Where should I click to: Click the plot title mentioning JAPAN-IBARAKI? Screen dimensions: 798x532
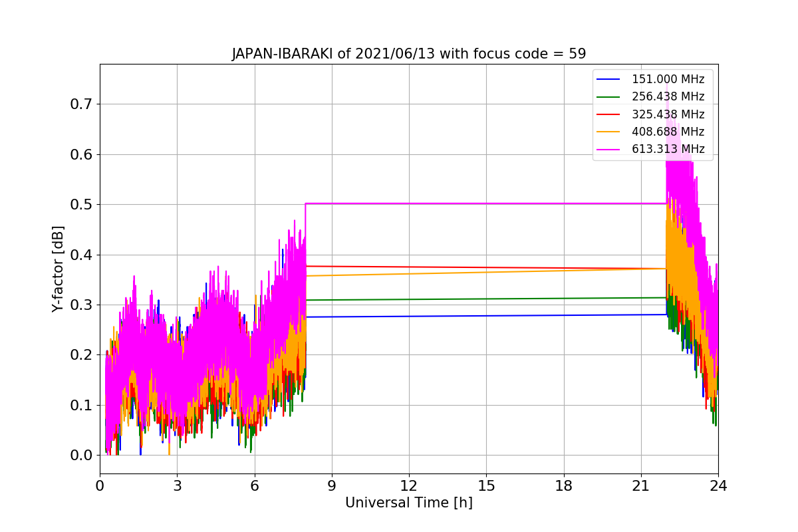(408, 54)
